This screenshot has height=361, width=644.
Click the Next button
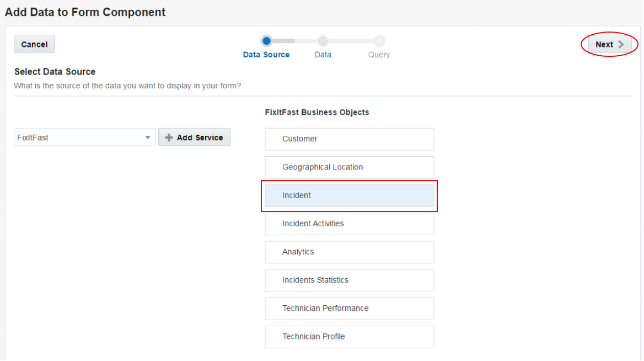609,45
